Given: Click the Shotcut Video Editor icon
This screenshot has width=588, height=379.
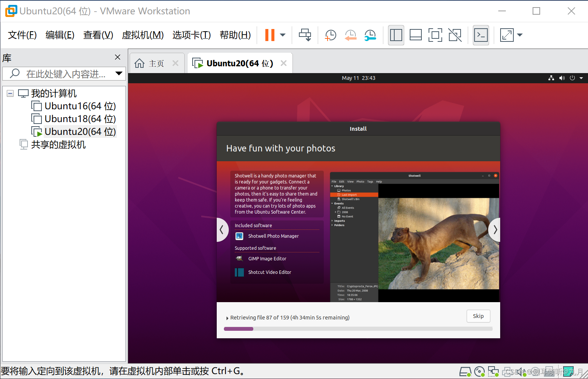Looking at the screenshot, I should (239, 272).
